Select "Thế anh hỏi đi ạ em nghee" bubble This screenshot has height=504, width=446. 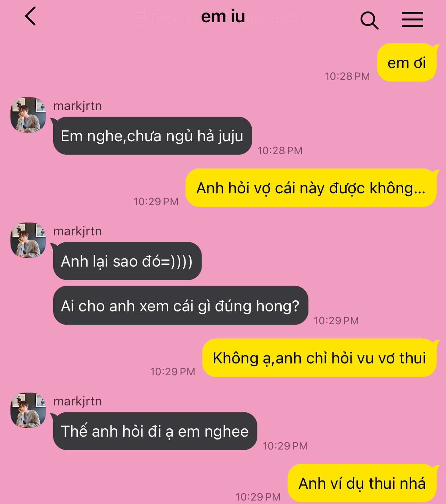coord(155,431)
